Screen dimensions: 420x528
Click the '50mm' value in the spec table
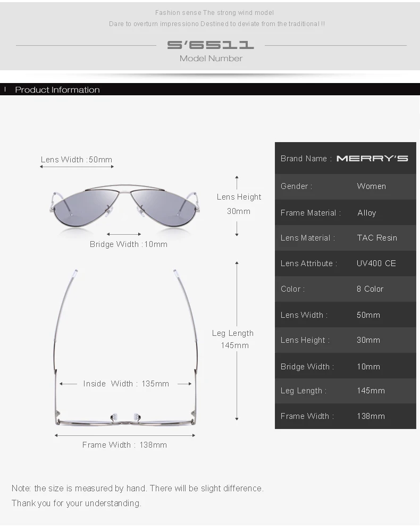click(x=368, y=315)
